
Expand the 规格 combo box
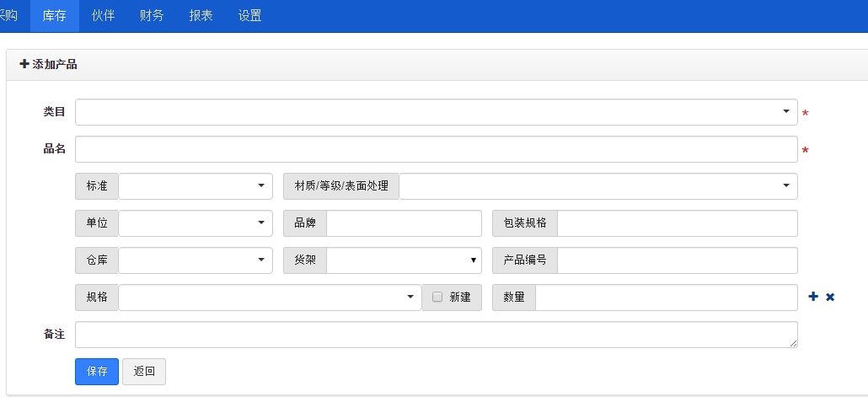tap(271, 298)
